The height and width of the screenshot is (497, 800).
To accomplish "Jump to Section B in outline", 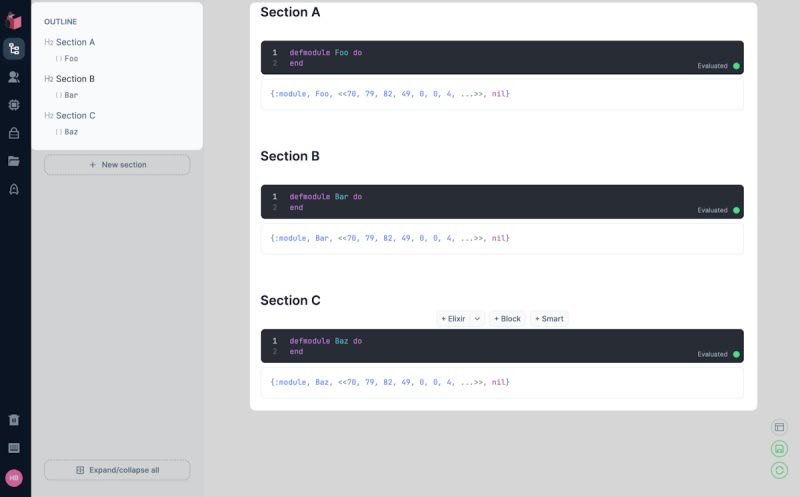I will 75,79.
